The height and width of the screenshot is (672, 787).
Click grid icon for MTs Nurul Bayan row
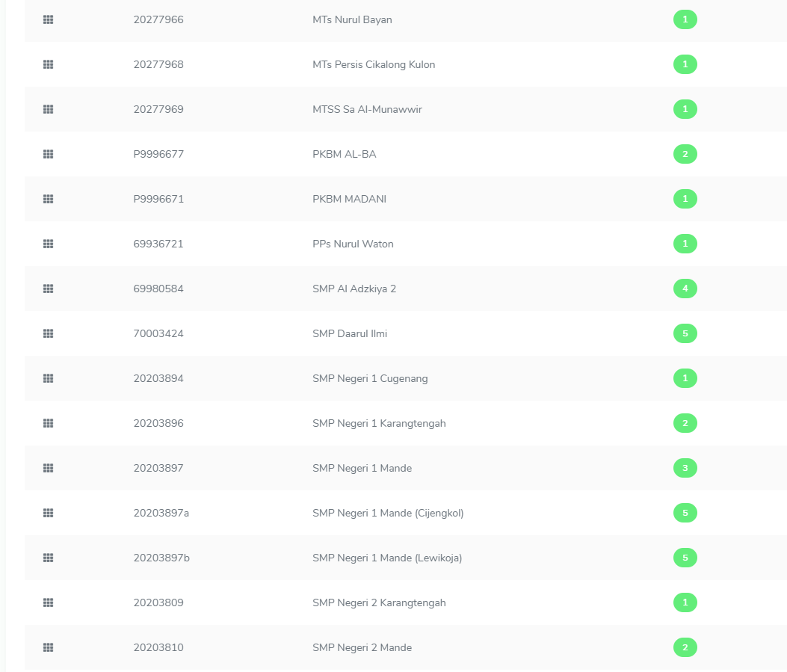coord(48,20)
